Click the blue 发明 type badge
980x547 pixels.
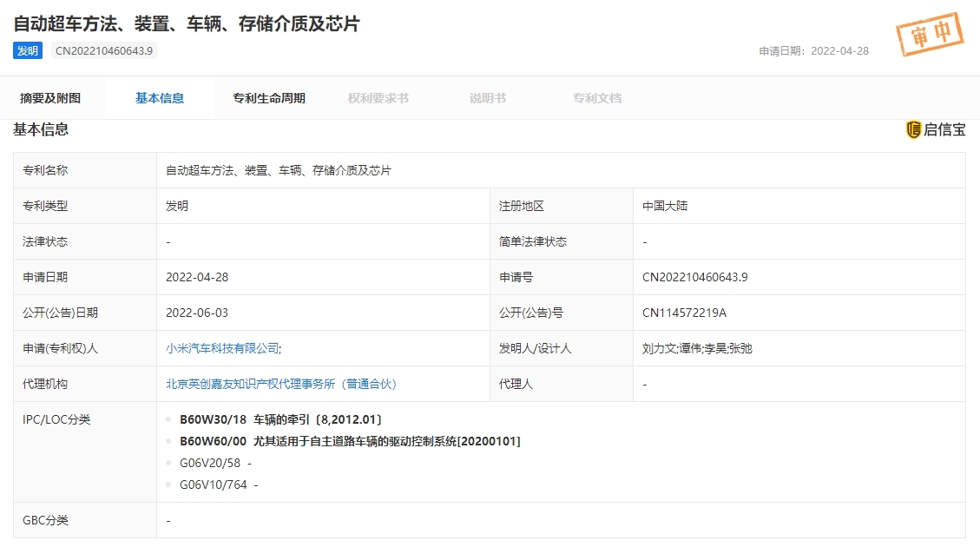click(x=28, y=50)
